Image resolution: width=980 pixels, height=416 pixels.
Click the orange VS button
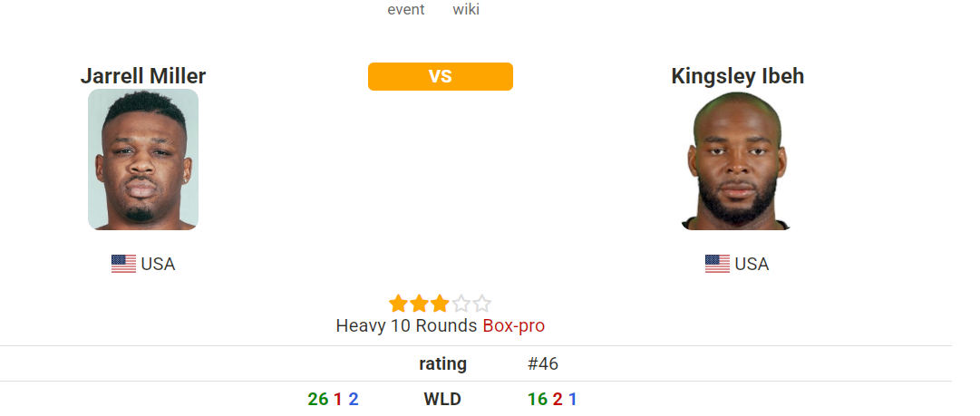[441, 77]
